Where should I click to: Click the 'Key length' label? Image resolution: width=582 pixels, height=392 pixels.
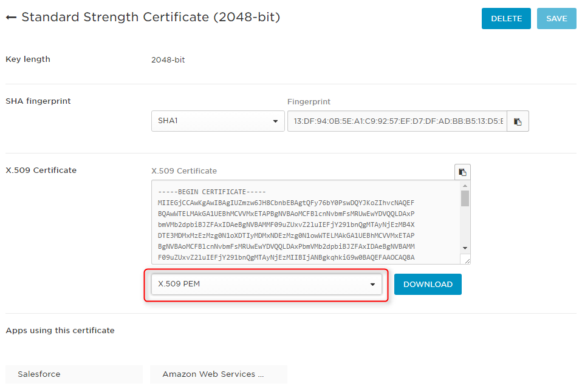28,59
